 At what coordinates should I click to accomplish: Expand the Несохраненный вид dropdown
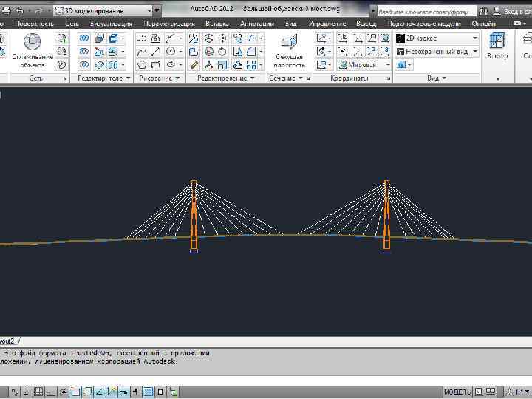click(x=475, y=52)
